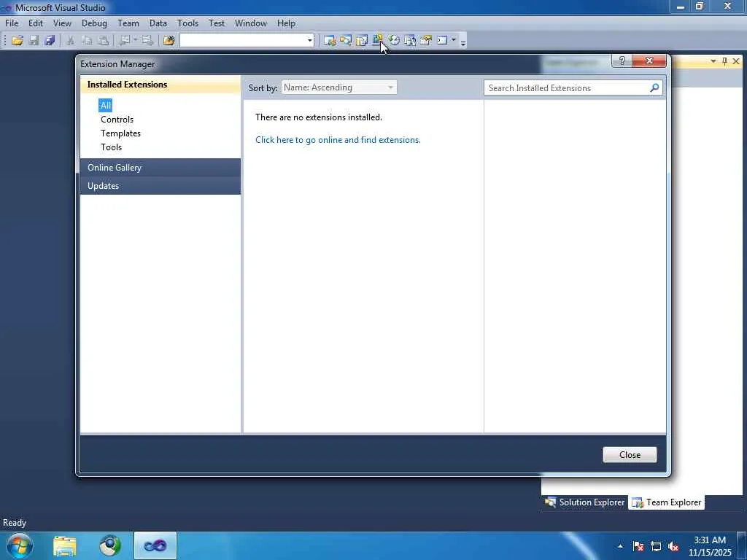
Task: Switch to the Solution Explorer tab
Action: (x=584, y=502)
